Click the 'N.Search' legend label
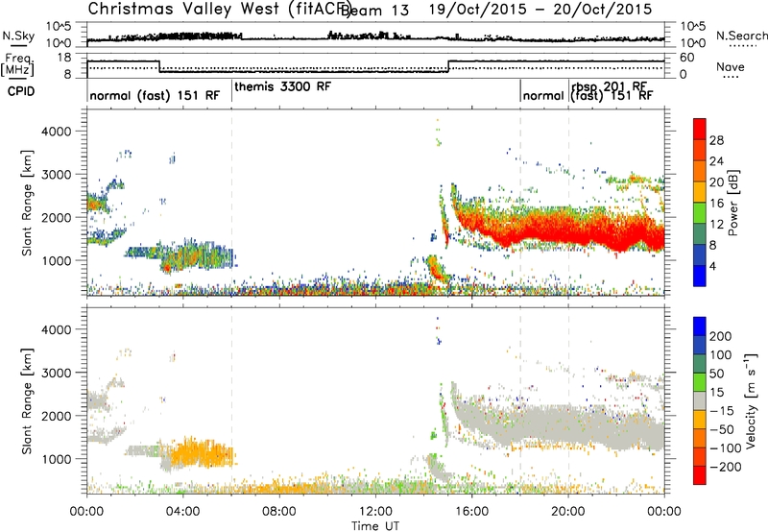The width and height of the screenshot is (768, 532). tap(742, 36)
